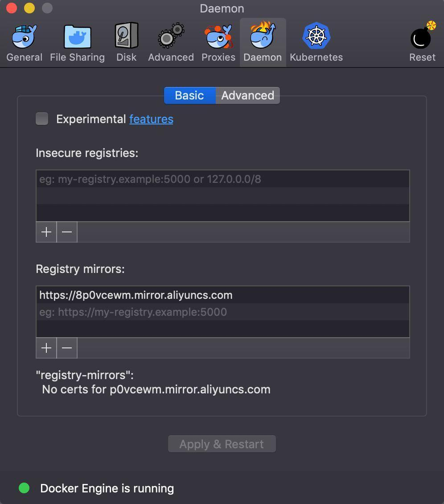Open the Proxies settings pane
Screen dimensions: 444x504
pos(218,43)
